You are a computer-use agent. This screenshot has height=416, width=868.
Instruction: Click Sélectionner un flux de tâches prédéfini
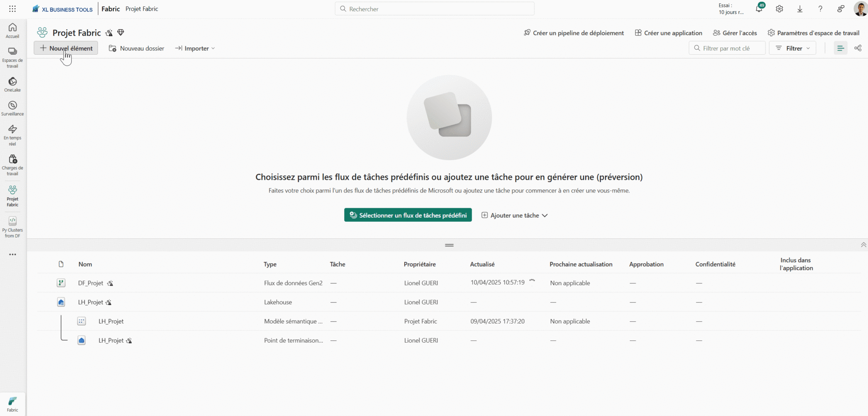[x=407, y=215]
